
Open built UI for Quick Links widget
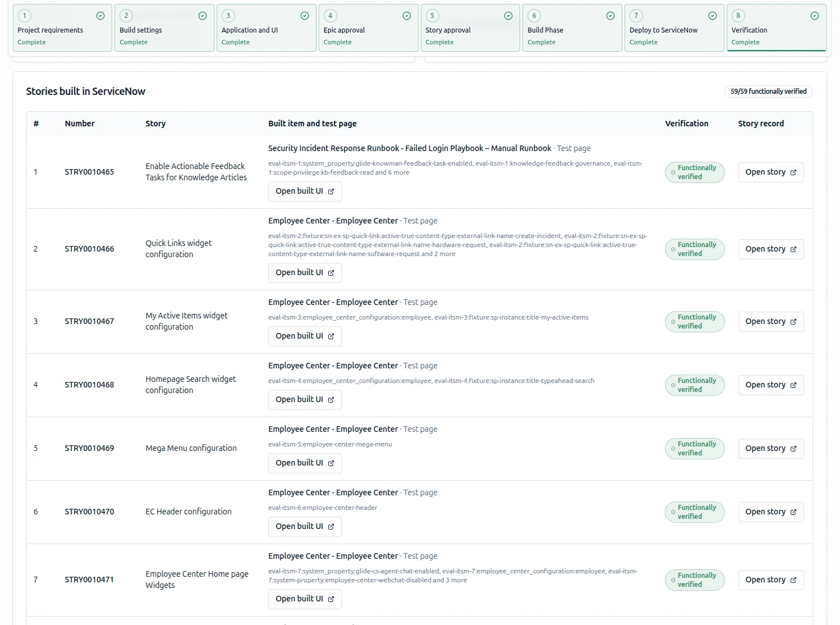(x=305, y=273)
